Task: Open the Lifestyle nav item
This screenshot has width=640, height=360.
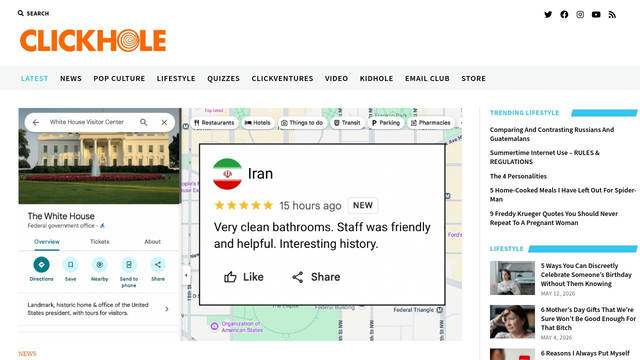Action: 176,78
